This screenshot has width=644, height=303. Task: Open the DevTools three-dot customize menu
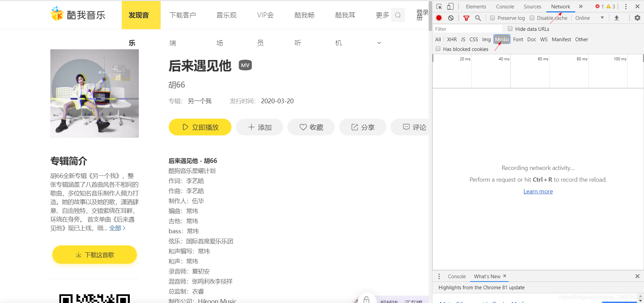626,6
